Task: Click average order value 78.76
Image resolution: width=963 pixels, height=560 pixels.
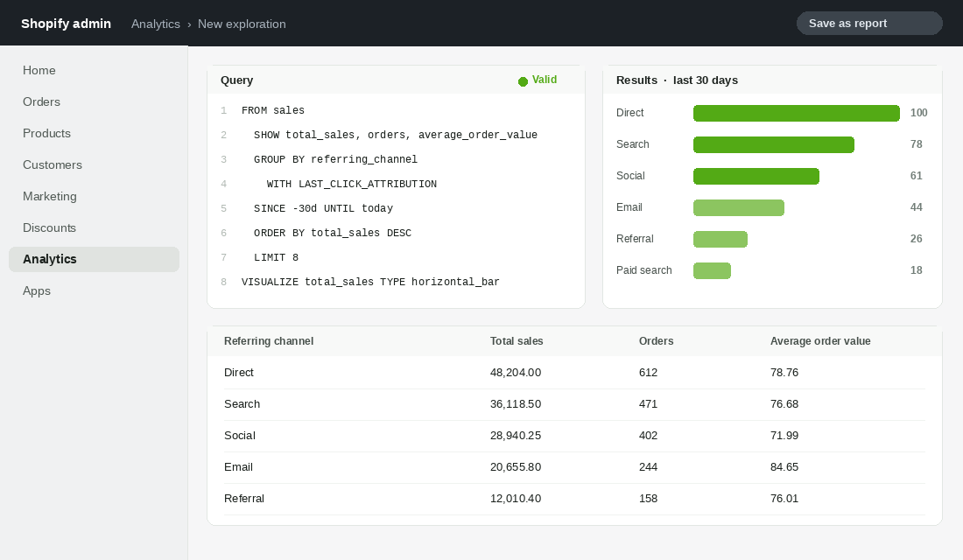Action: (784, 373)
